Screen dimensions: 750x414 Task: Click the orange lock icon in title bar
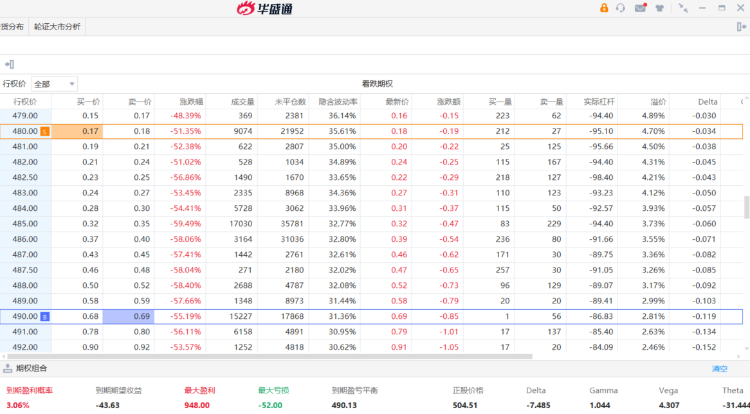coord(604,8)
